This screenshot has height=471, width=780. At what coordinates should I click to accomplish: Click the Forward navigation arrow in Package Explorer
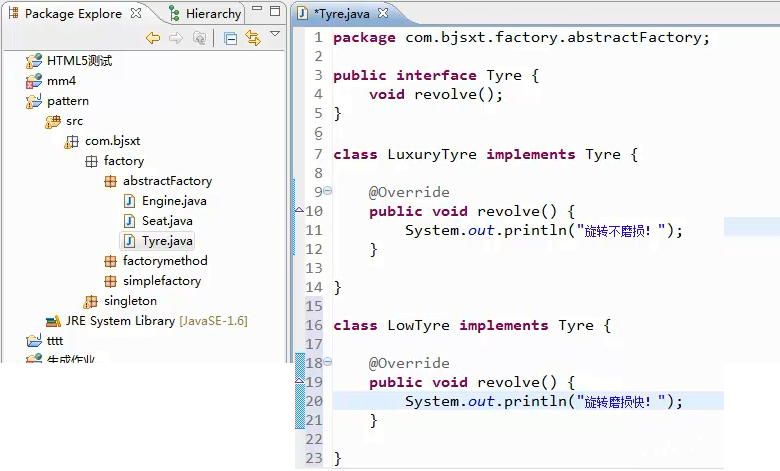point(176,38)
